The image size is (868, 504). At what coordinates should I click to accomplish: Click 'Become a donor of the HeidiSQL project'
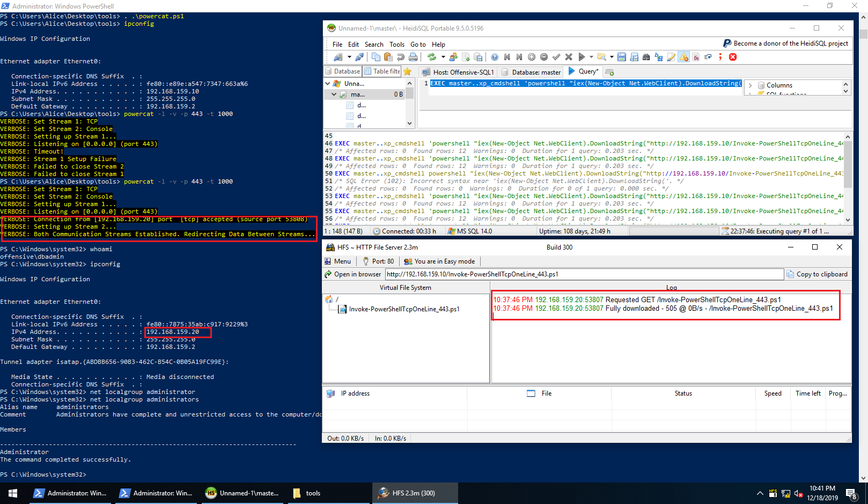coord(785,43)
